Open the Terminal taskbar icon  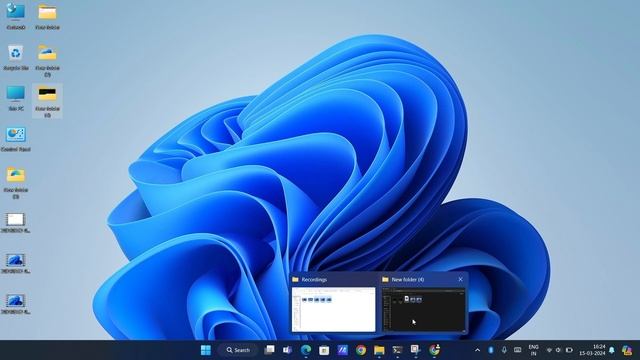click(398, 350)
